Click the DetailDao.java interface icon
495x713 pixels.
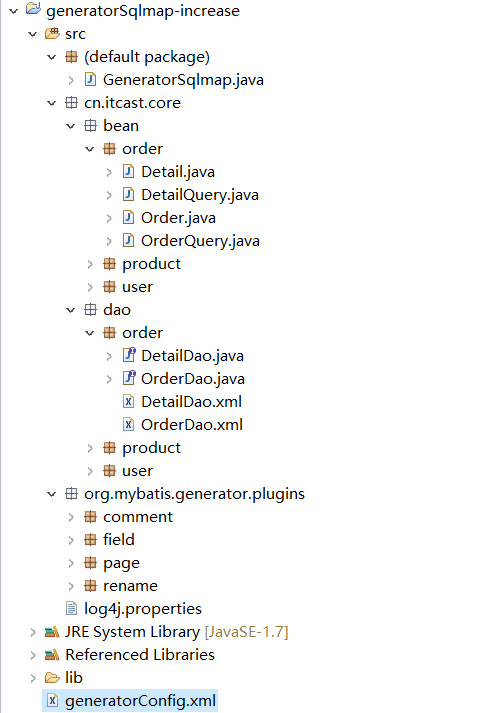pos(129,355)
